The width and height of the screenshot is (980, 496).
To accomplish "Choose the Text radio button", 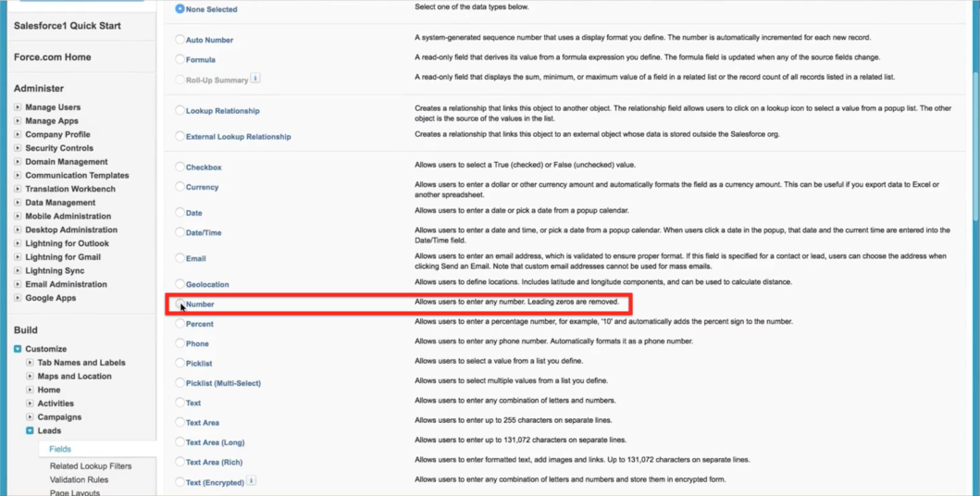I will point(180,403).
